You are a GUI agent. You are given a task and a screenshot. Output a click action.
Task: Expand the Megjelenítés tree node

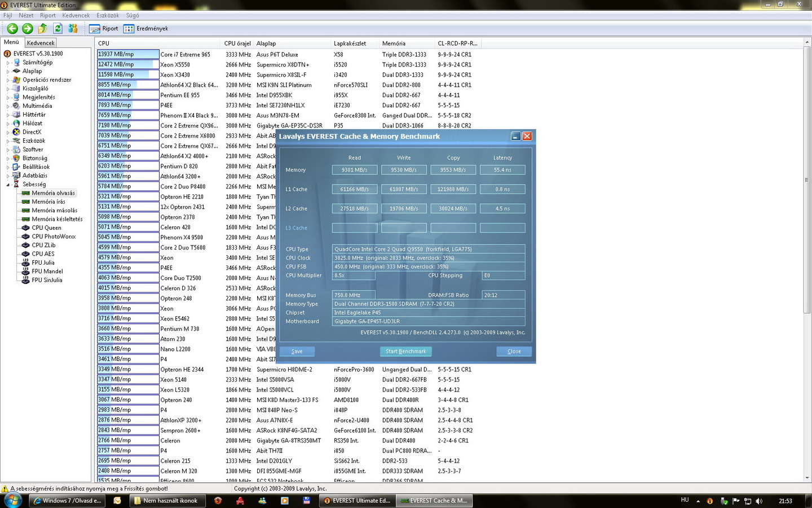pyautogui.click(x=8, y=97)
